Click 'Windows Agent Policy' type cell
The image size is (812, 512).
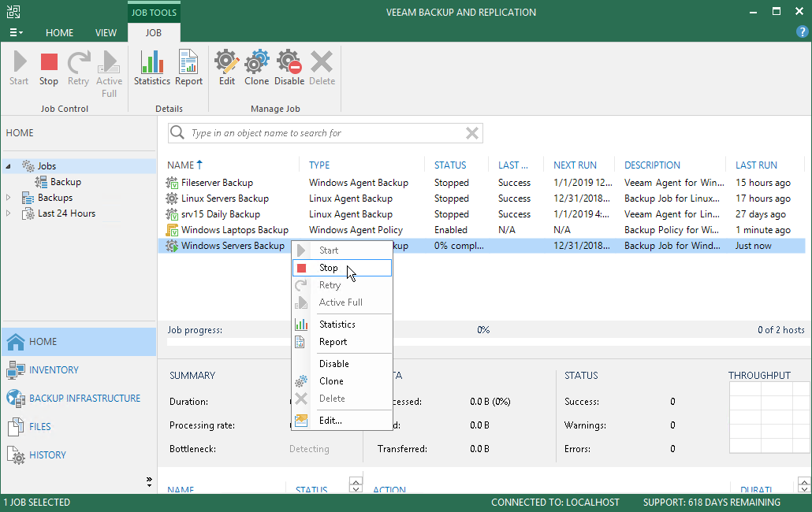[356, 230]
